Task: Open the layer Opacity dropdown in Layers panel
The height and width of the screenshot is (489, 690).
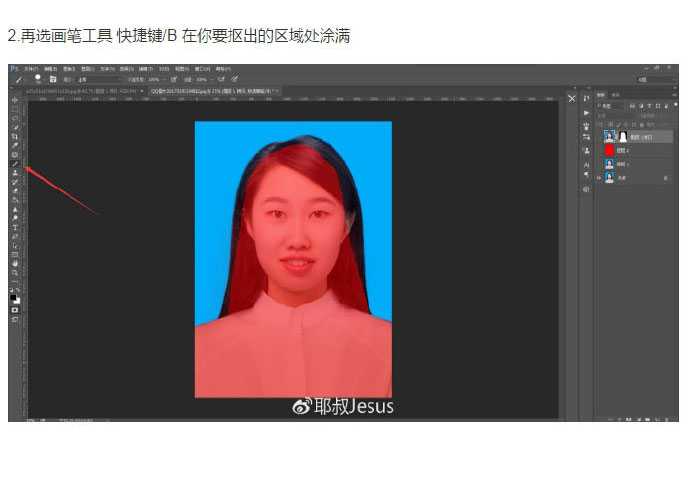Action: click(x=662, y=116)
